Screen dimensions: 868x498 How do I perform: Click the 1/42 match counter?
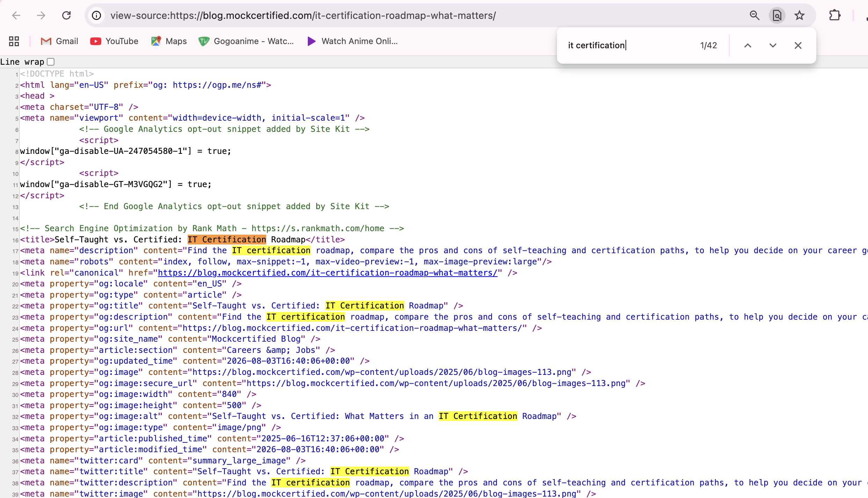[x=709, y=45]
